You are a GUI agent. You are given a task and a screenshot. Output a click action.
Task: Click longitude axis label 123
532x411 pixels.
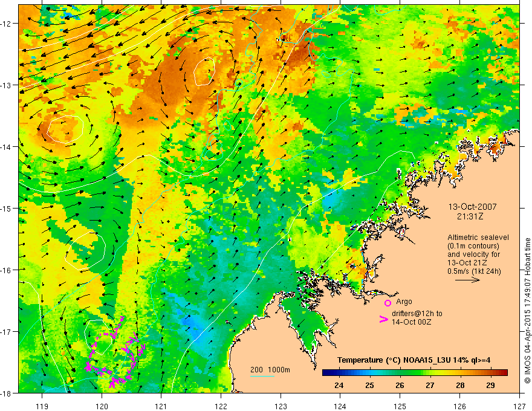click(281, 406)
